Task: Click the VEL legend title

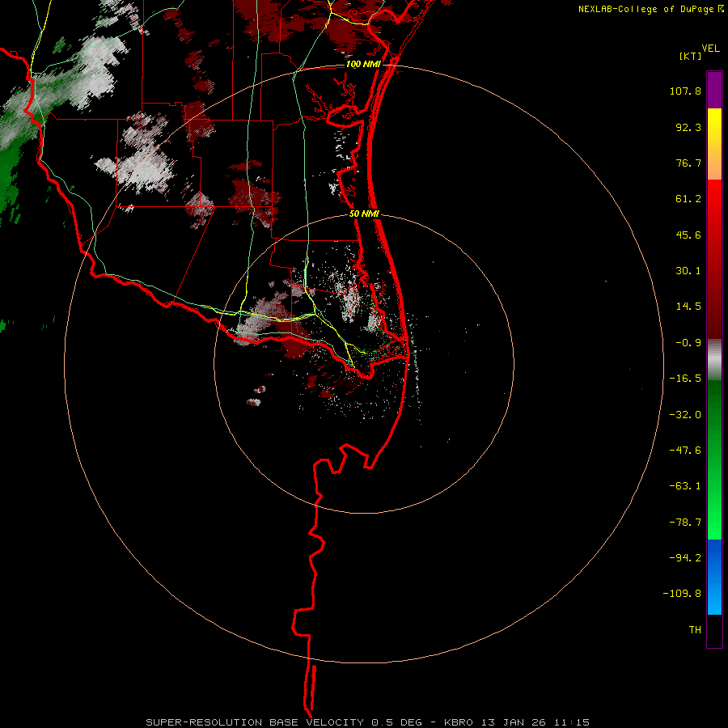Action: (x=710, y=49)
